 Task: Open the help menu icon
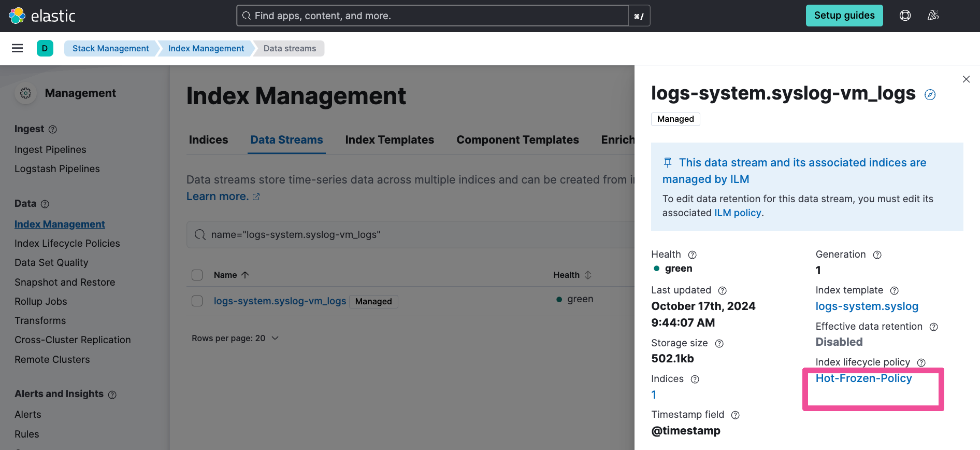point(905,16)
